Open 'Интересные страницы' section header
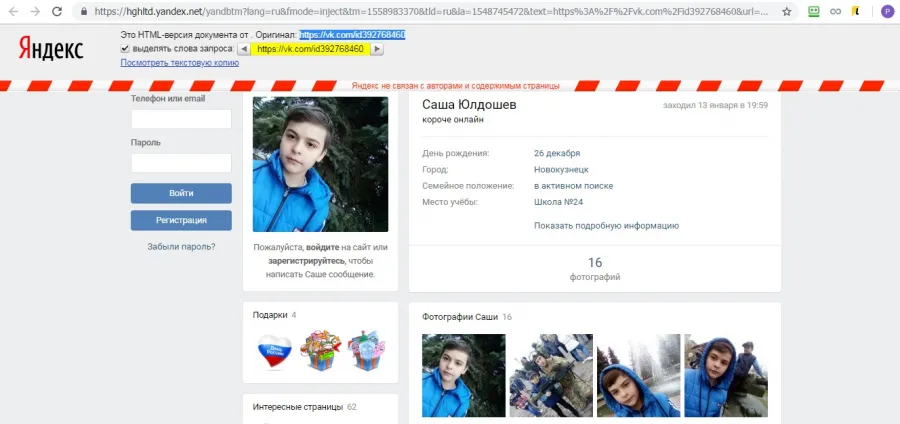 (x=304, y=407)
